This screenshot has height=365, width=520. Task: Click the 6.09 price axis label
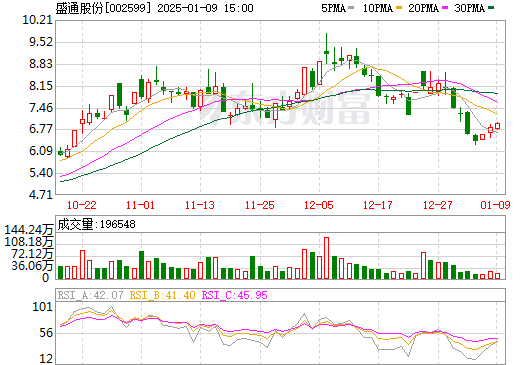tap(41, 151)
